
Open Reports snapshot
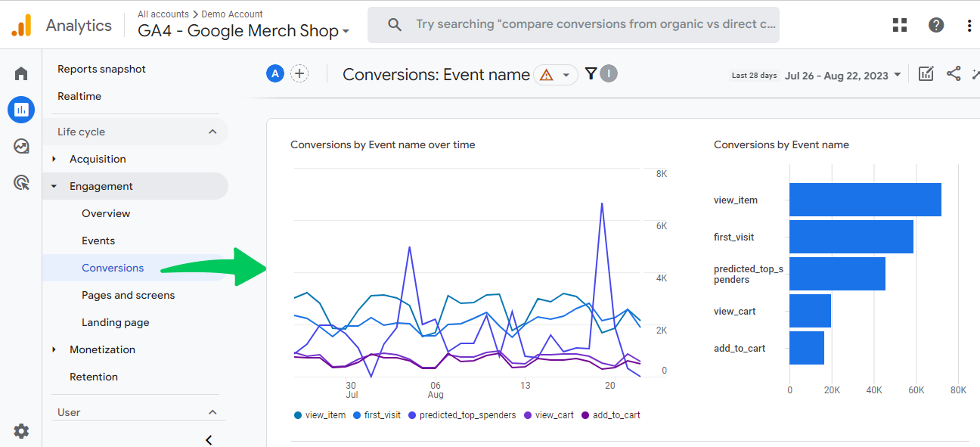click(x=102, y=69)
